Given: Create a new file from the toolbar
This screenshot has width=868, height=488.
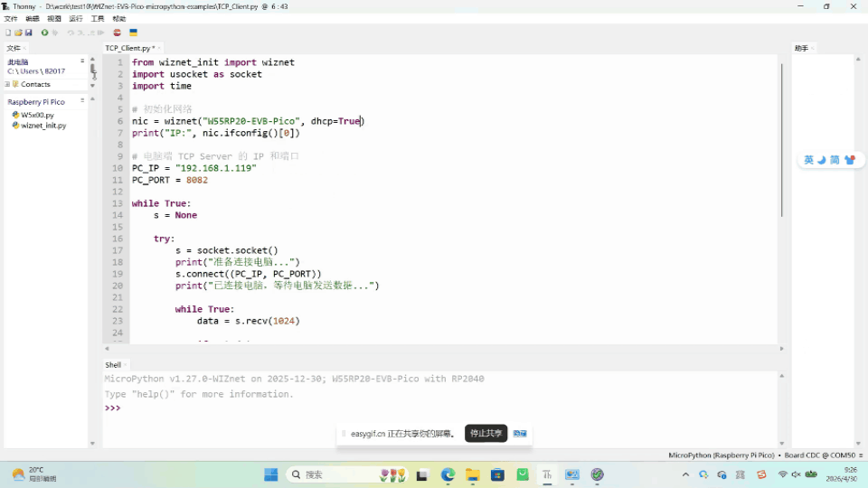Looking at the screenshot, I should click(x=8, y=33).
